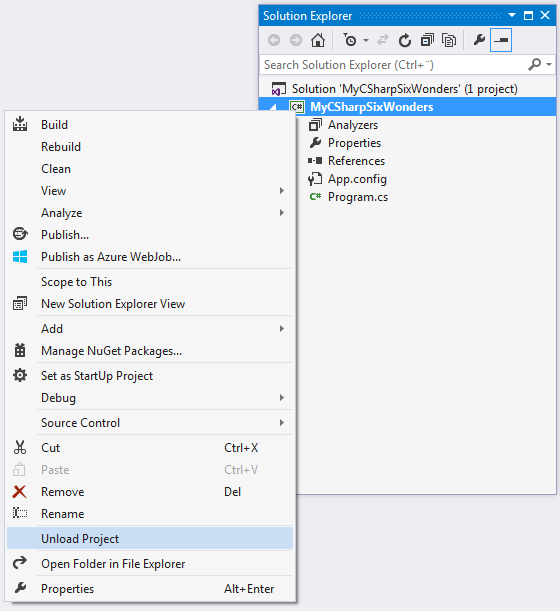Select Program.cs in the solution tree
The height and width of the screenshot is (611, 560).
tap(357, 197)
